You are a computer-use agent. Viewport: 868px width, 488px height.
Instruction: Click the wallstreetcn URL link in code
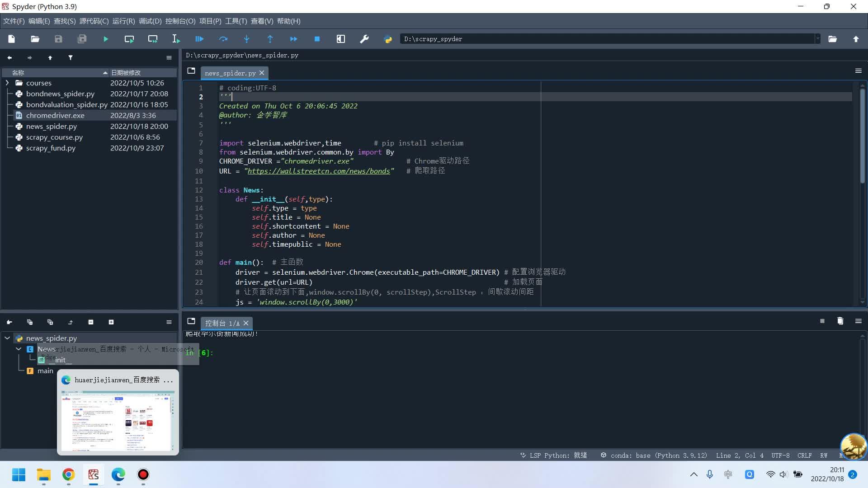click(318, 171)
